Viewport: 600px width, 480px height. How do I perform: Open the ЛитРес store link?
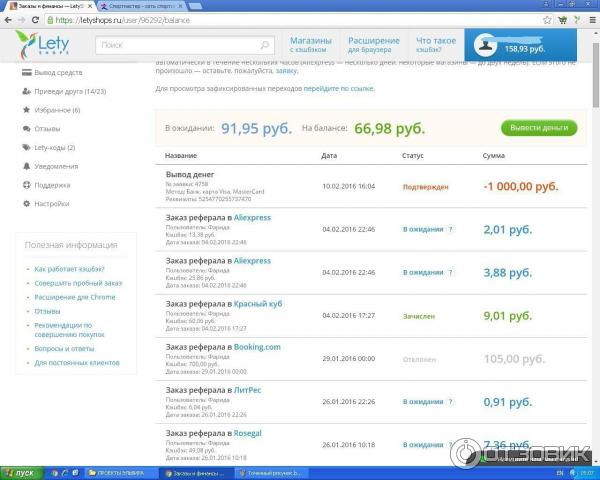pyautogui.click(x=247, y=390)
